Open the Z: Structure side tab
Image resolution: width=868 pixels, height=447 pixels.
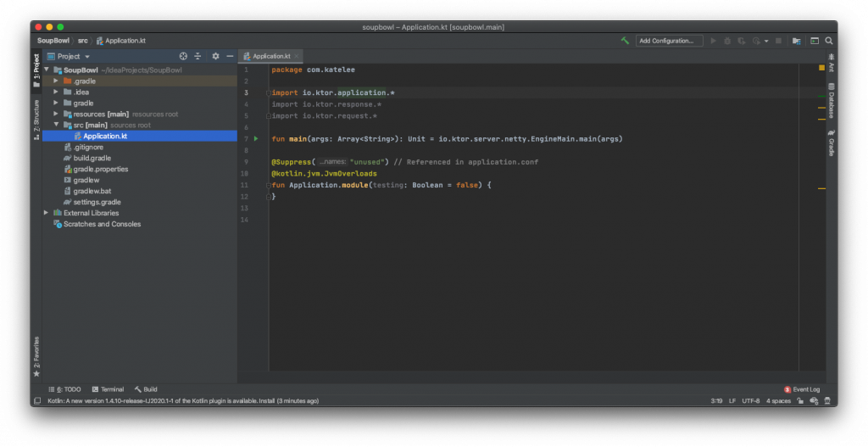click(36, 120)
